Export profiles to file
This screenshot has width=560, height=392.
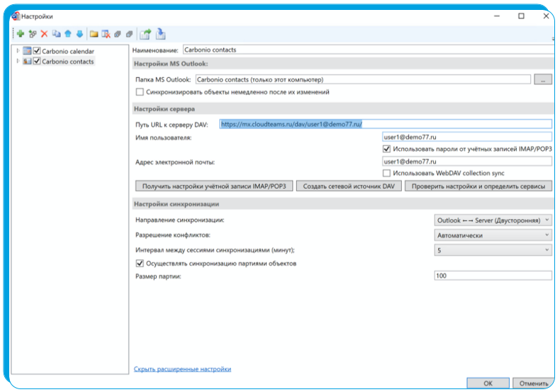(x=145, y=34)
